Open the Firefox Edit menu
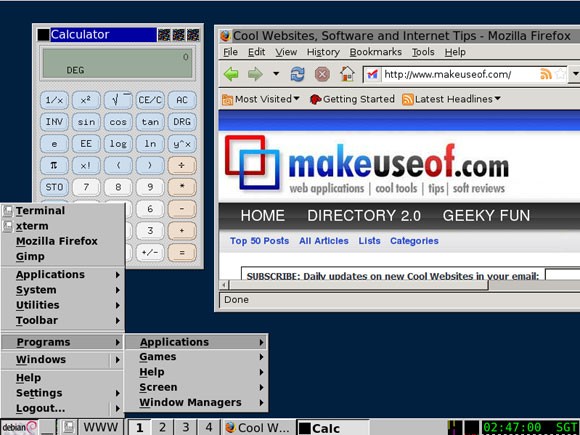580x435 pixels. (256, 52)
